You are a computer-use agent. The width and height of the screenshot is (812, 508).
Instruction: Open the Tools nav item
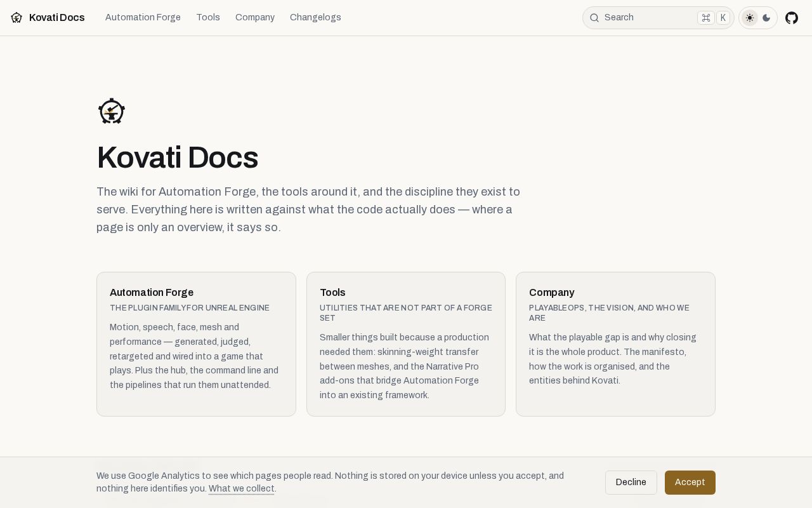(x=208, y=18)
